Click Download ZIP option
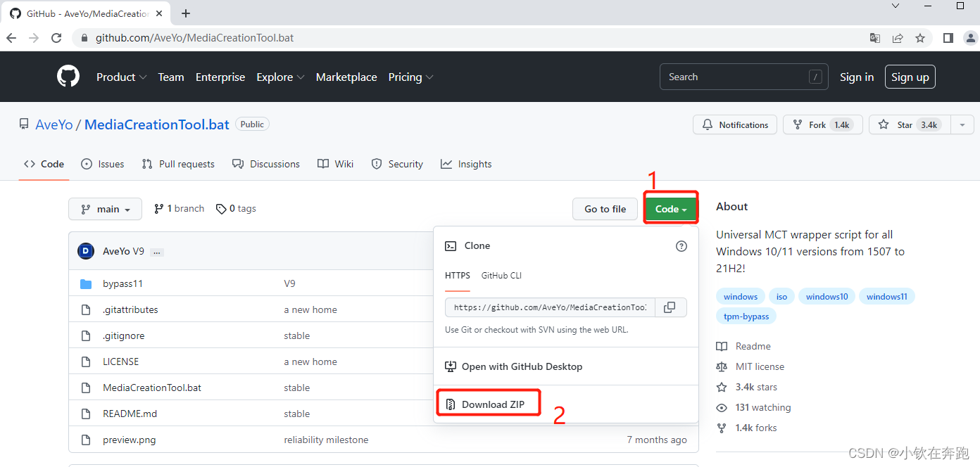Screen dimensions: 980x467 click(x=492, y=404)
